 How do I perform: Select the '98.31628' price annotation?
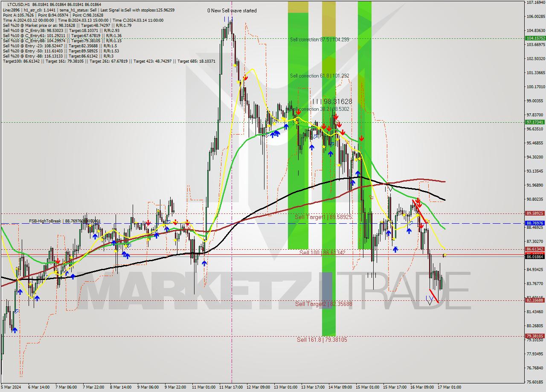pos(338,101)
